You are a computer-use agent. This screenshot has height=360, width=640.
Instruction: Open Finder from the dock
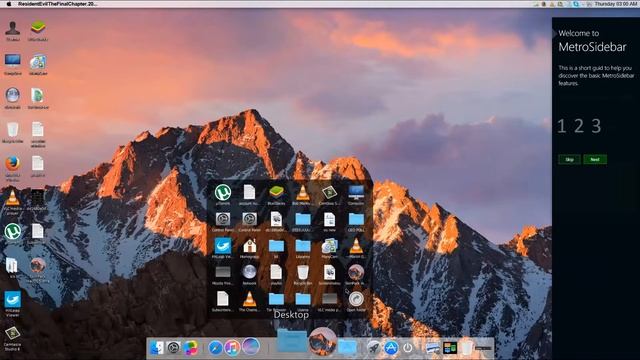pos(157,348)
